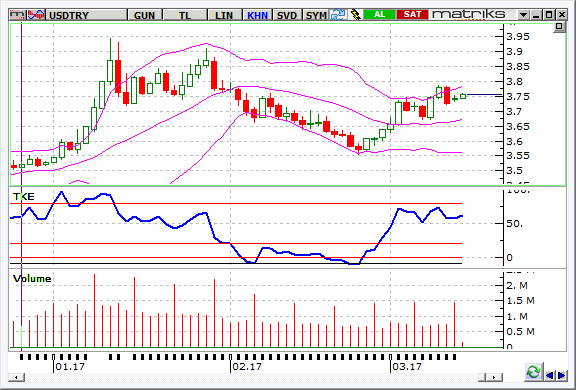Click the 02.17 date marker on time axis
This screenshot has height=390, width=576.
click(247, 366)
